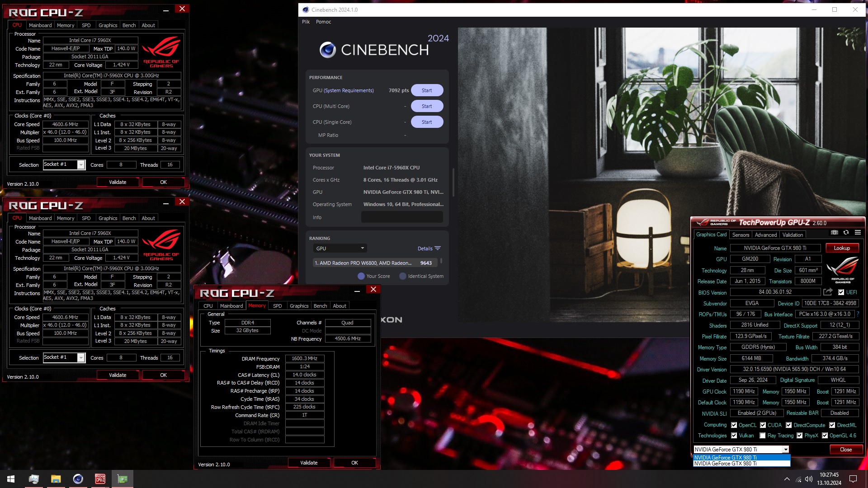This screenshot has width=868, height=488.
Task: Switch to SPD tab in CPU-Z Memory window
Action: click(x=278, y=306)
